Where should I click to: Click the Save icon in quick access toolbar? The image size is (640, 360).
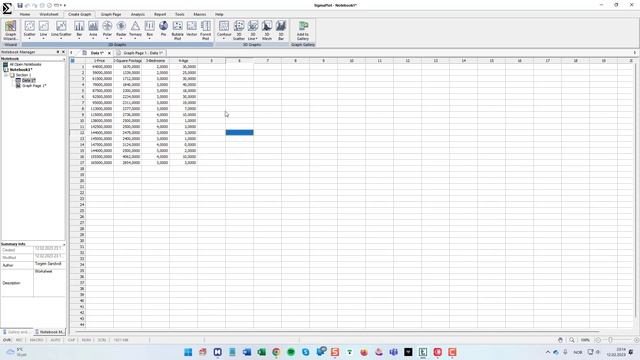tap(20, 5)
